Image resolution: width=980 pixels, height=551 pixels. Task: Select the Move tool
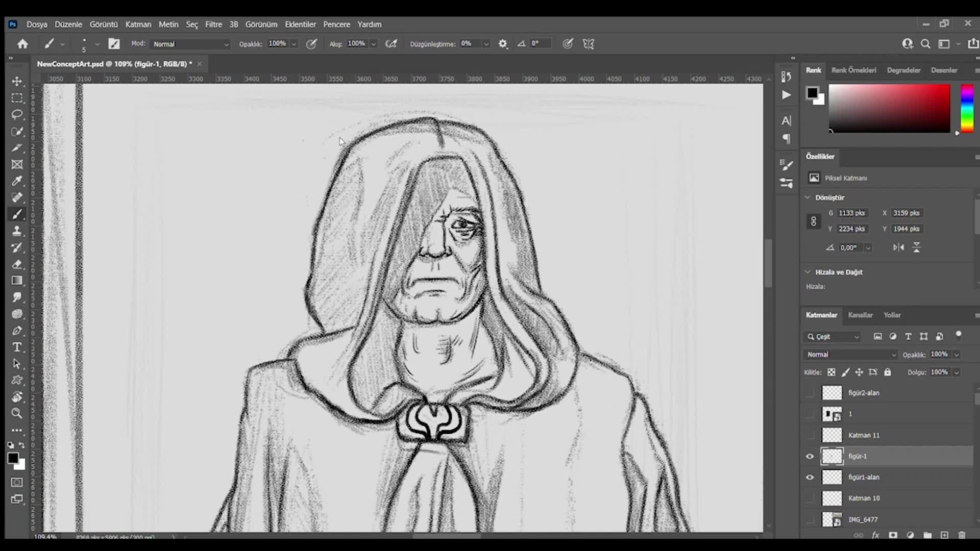coord(17,81)
